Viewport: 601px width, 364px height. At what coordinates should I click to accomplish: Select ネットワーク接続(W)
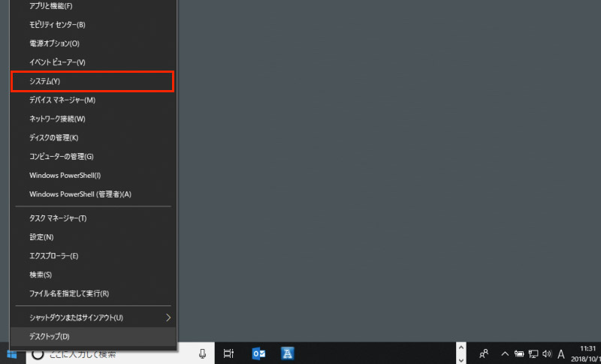[x=93, y=119]
